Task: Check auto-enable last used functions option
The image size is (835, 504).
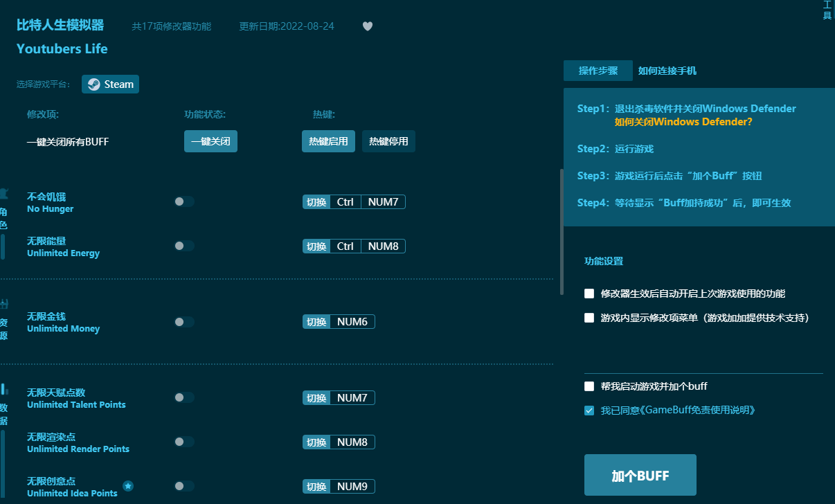Action: coord(589,294)
